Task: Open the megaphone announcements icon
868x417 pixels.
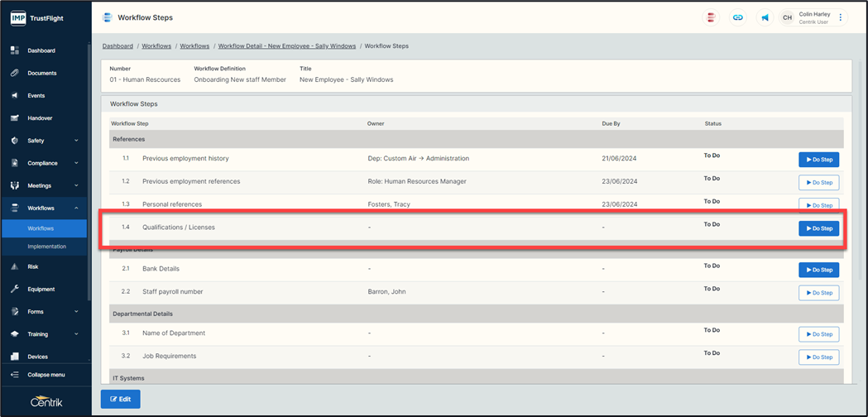Action: coord(765,17)
